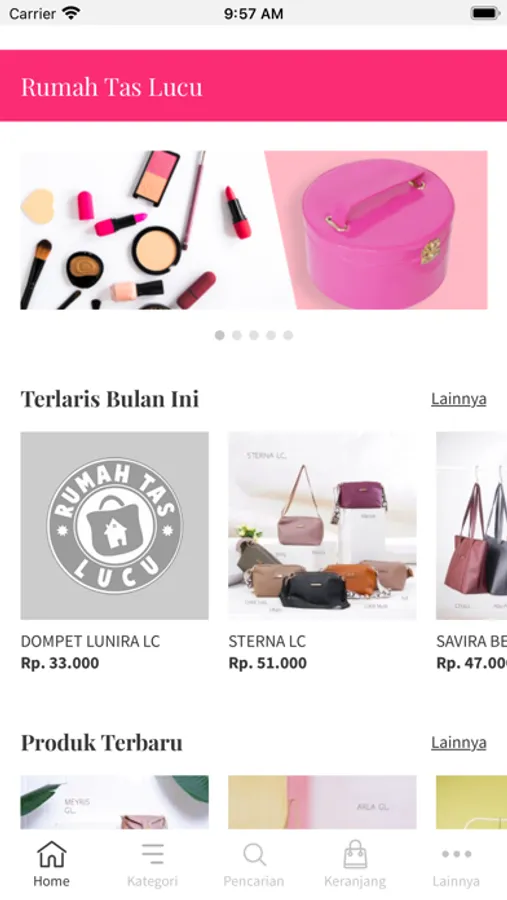Open Lainnya link beside Produk Terbaru
This screenshot has width=507, height=900.
point(459,743)
